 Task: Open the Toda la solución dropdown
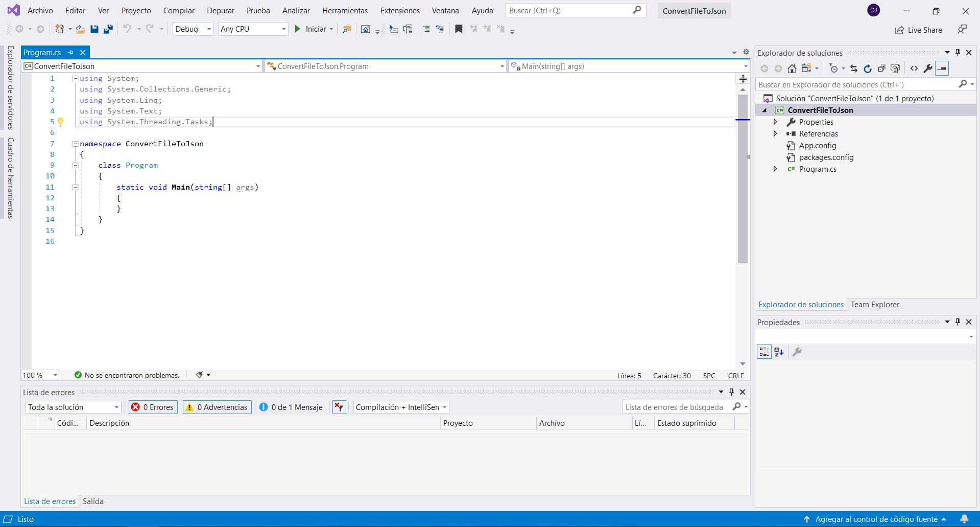(x=73, y=407)
